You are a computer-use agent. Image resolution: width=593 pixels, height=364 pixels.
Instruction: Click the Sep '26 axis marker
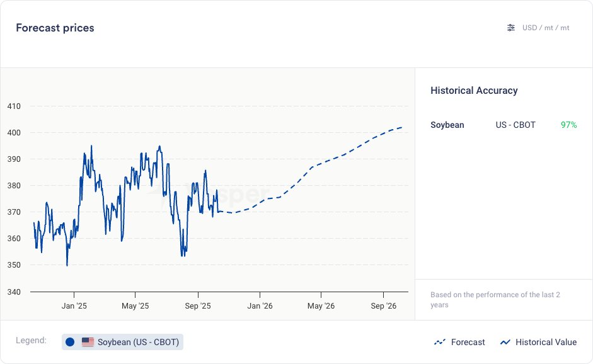point(383,306)
